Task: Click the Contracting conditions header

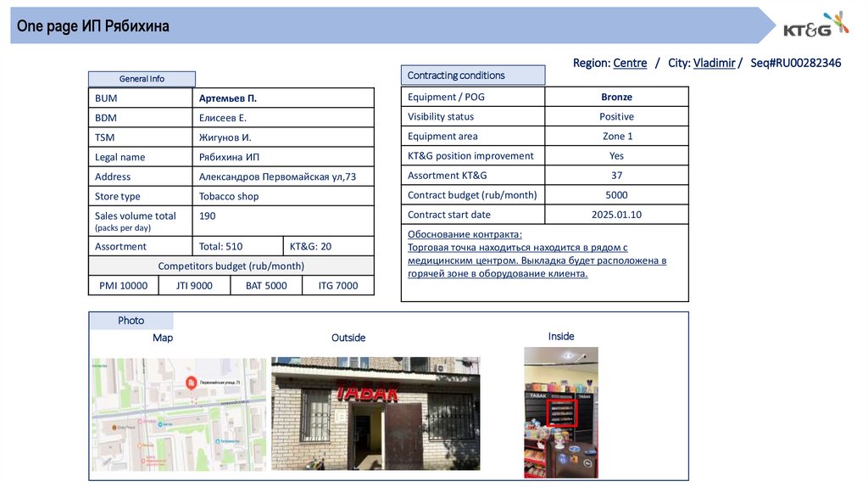Action: pyautogui.click(x=473, y=76)
